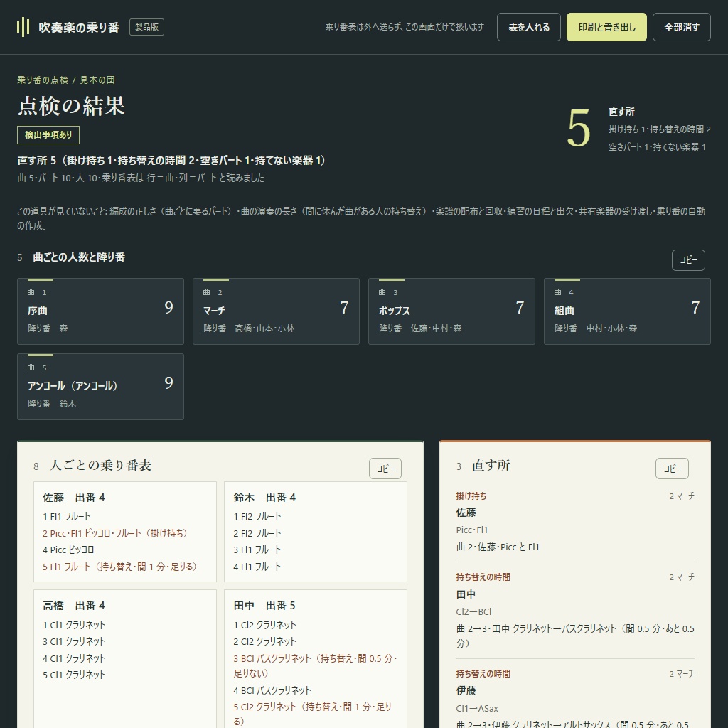Click the 吹奏楽の乗り番 app title
The height and width of the screenshot is (728, 728).
tap(79, 28)
